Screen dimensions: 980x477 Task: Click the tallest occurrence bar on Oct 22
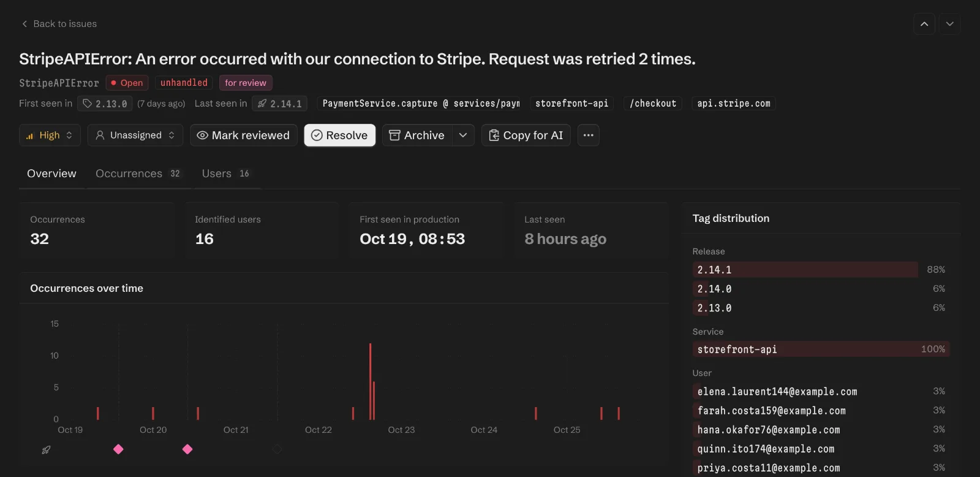point(370,381)
